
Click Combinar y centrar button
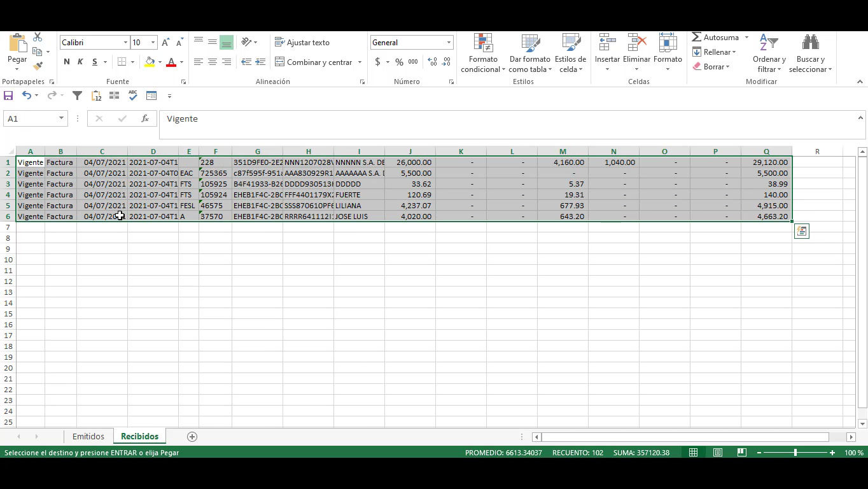coord(314,62)
